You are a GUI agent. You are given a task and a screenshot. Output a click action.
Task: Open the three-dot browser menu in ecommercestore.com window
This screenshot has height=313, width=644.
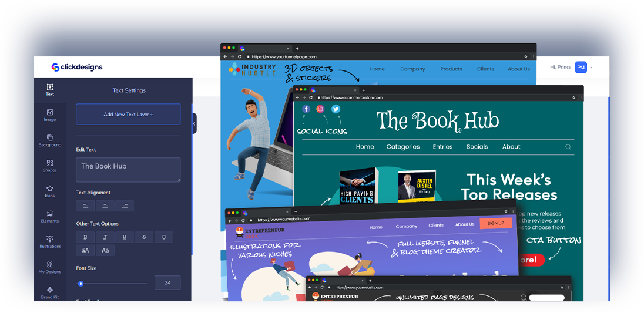tap(581, 97)
